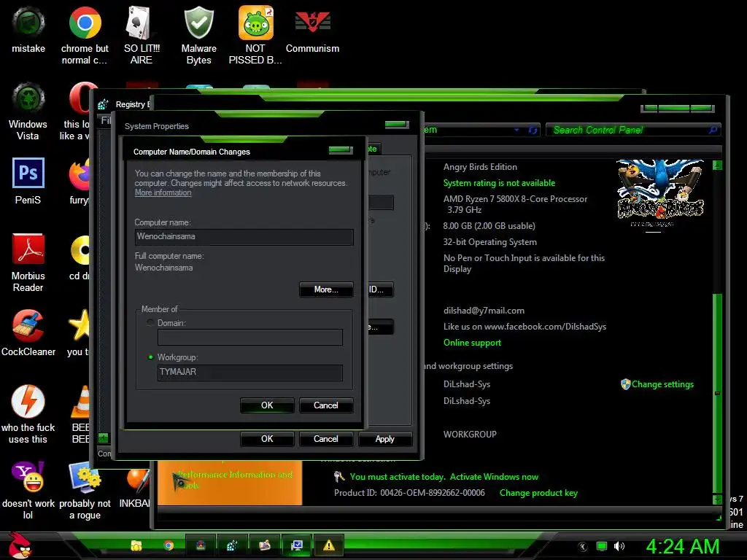Viewport: 747px width, 560px height.
Task: Open the Online support link
Action: click(472, 343)
